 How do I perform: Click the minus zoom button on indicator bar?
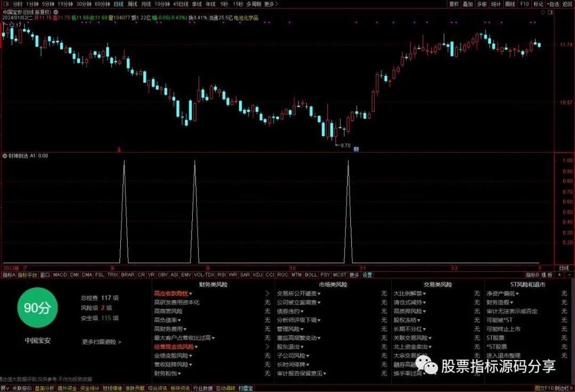click(x=569, y=275)
